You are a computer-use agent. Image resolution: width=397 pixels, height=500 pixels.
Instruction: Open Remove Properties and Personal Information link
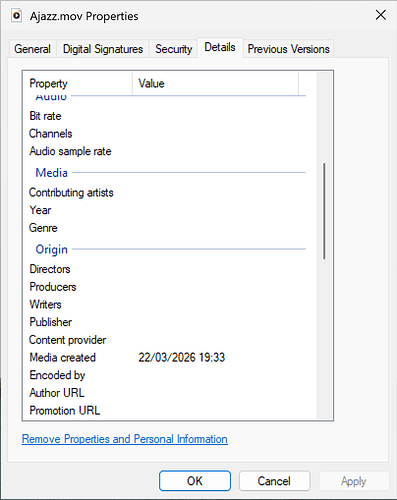pos(125,439)
